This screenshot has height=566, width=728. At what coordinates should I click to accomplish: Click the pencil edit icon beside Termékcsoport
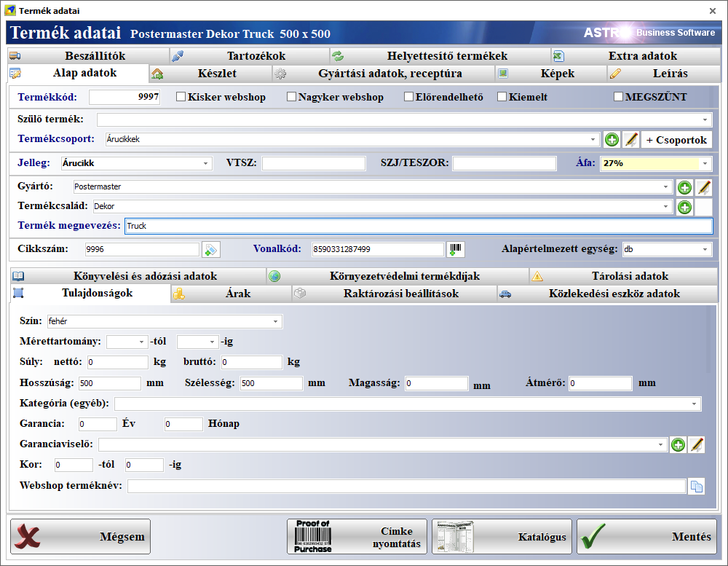630,139
